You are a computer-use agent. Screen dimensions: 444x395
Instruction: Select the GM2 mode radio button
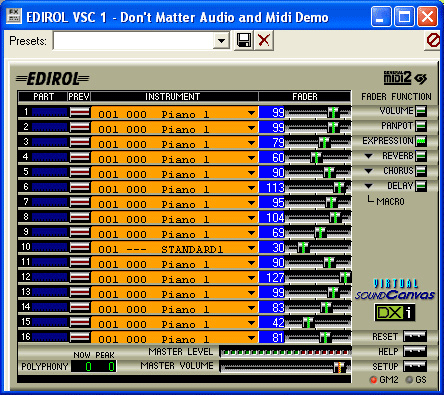[373, 380]
